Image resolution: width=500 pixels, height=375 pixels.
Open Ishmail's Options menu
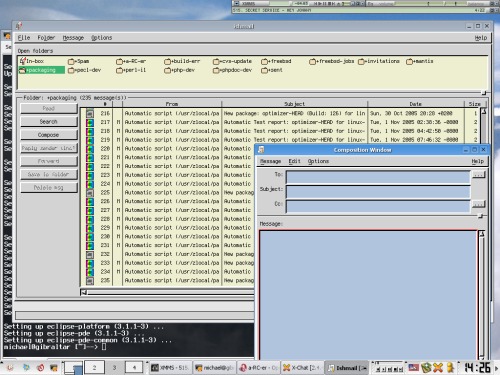click(102, 38)
